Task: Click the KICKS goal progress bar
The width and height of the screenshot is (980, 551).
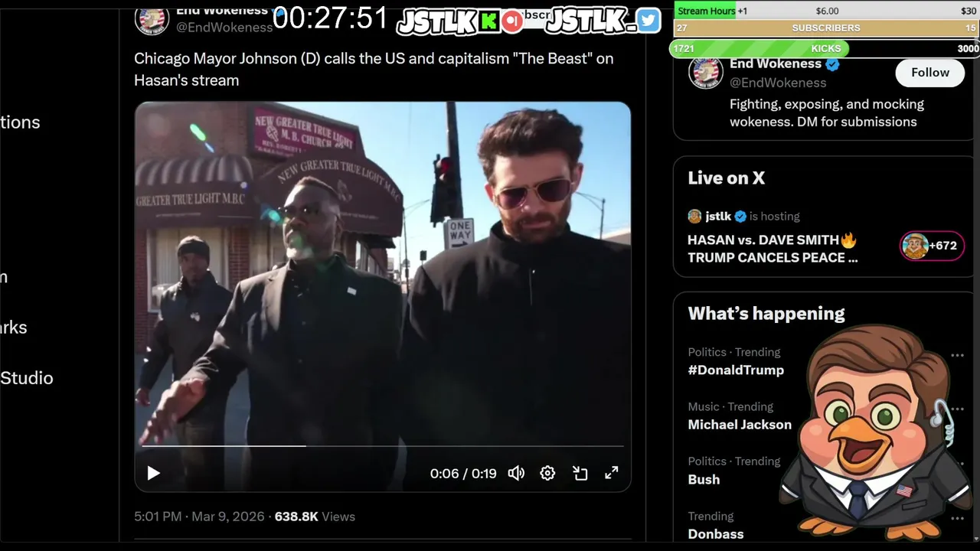Action: pos(825,48)
